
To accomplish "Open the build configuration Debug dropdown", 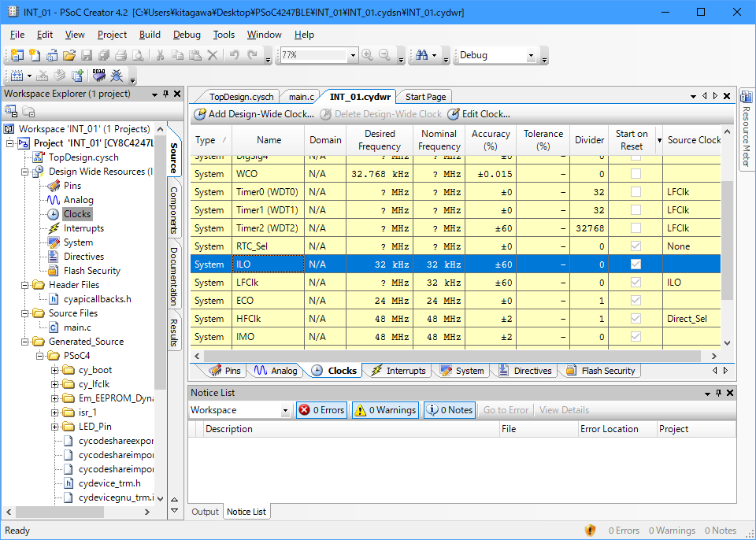I will (530, 55).
